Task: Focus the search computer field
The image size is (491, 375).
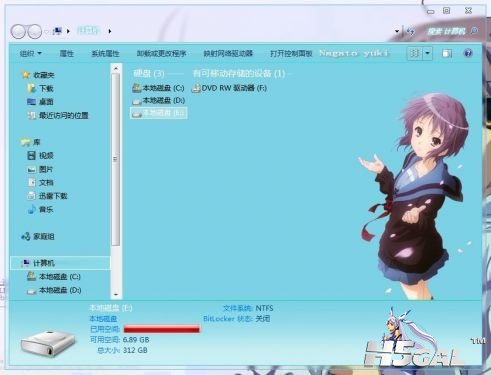Action: (x=447, y=31)
